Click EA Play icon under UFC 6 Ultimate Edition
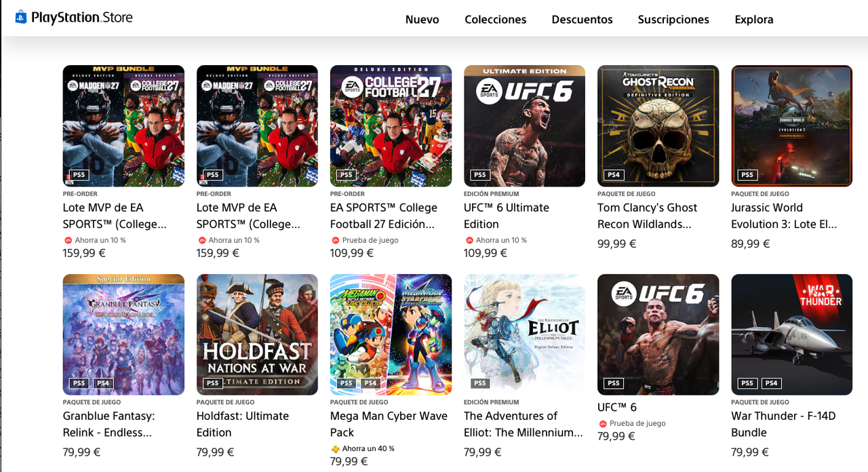868x472 pixels. pos(469,240)
